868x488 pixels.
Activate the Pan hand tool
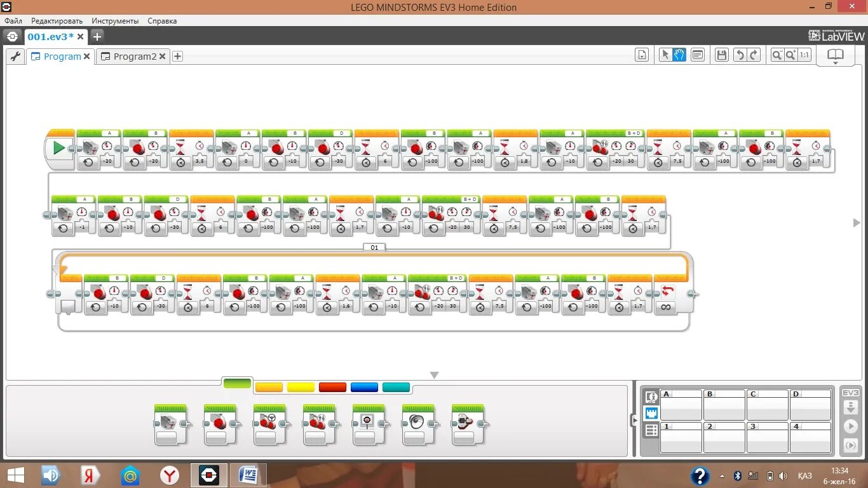tap(679, 55)
